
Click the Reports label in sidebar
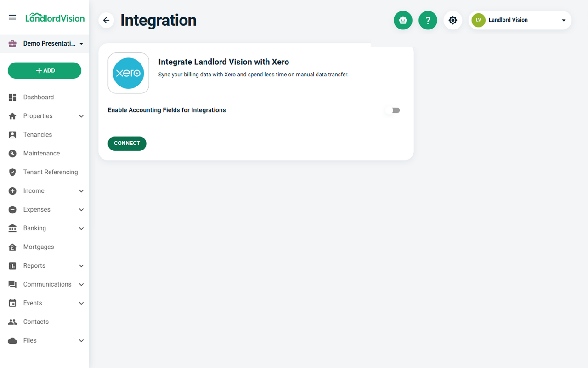tap(34, 266)
